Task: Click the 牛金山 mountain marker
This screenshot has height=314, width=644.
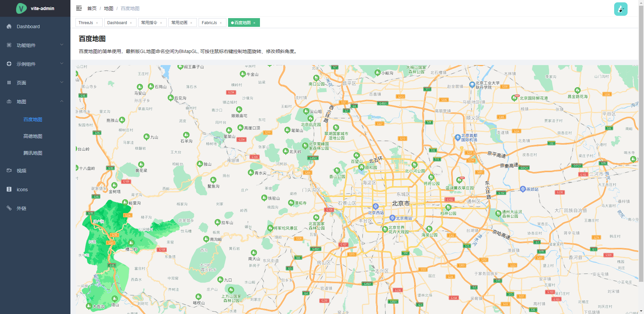Action: click(243, 74)
